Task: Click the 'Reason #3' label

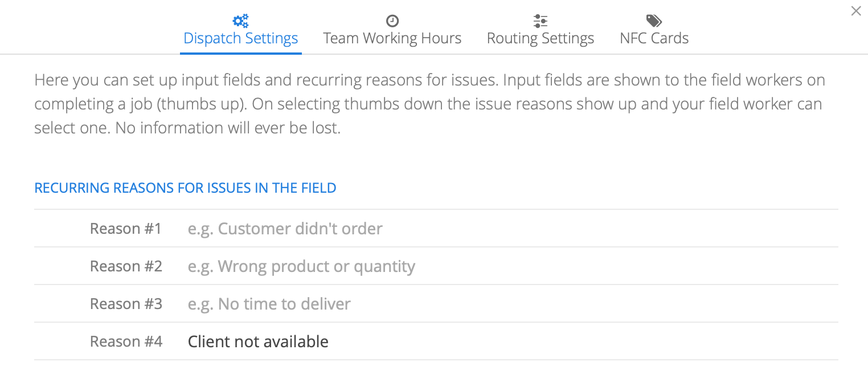Action: click(126, 304)
